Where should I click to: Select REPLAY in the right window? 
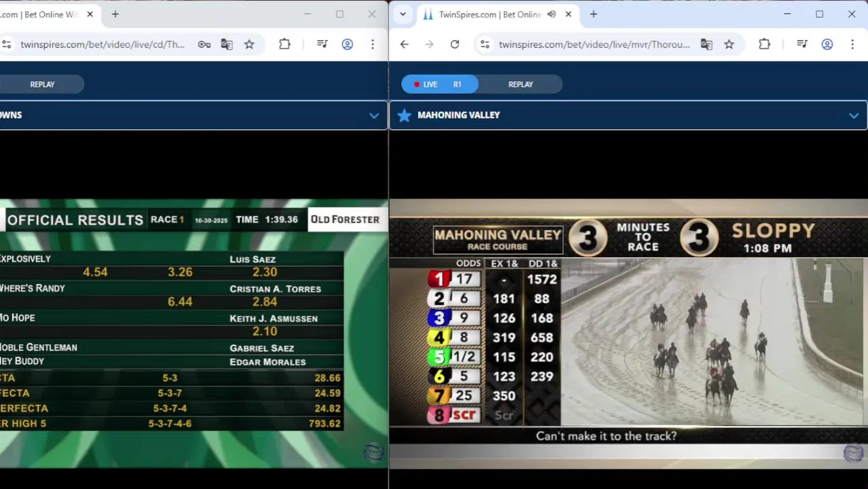(520, 84)
